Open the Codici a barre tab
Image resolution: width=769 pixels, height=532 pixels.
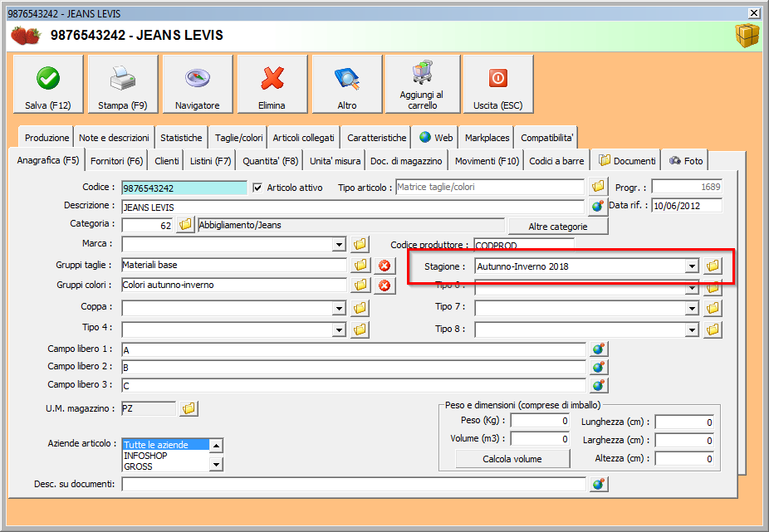(x=556, y=161)
